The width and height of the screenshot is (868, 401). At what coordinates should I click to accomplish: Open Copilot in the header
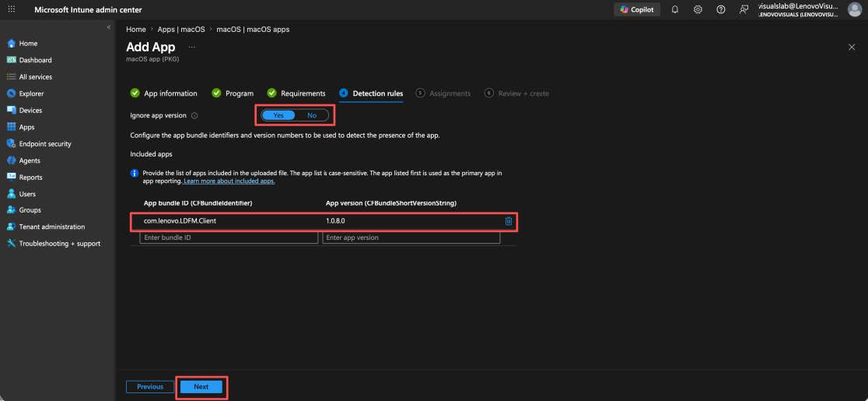pyautogui.click(x=636, y=9)
